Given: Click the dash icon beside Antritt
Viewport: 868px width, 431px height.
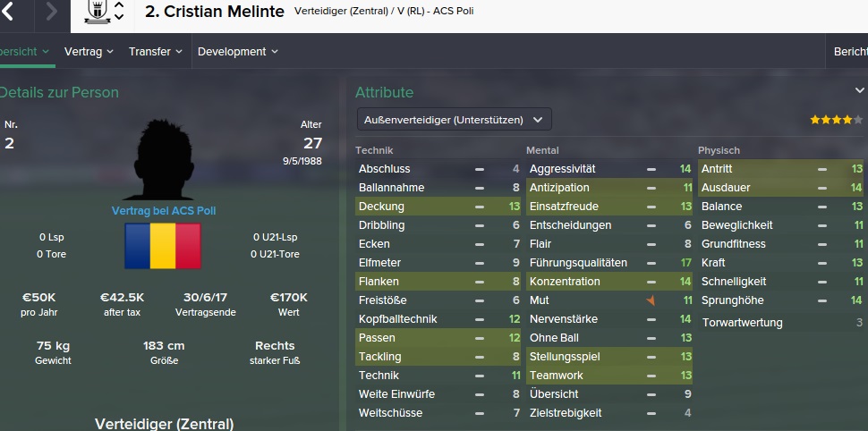Looking at the screenshot, I should (822, 169).
